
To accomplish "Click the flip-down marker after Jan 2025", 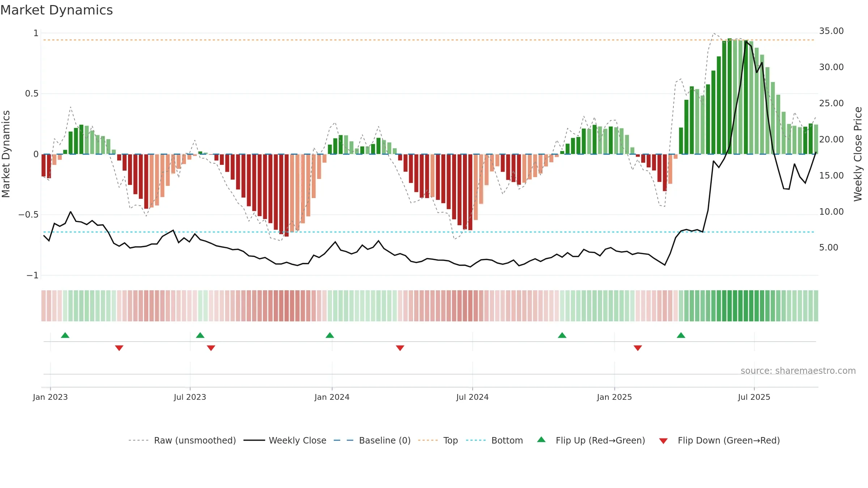I will tap(638, 348).
